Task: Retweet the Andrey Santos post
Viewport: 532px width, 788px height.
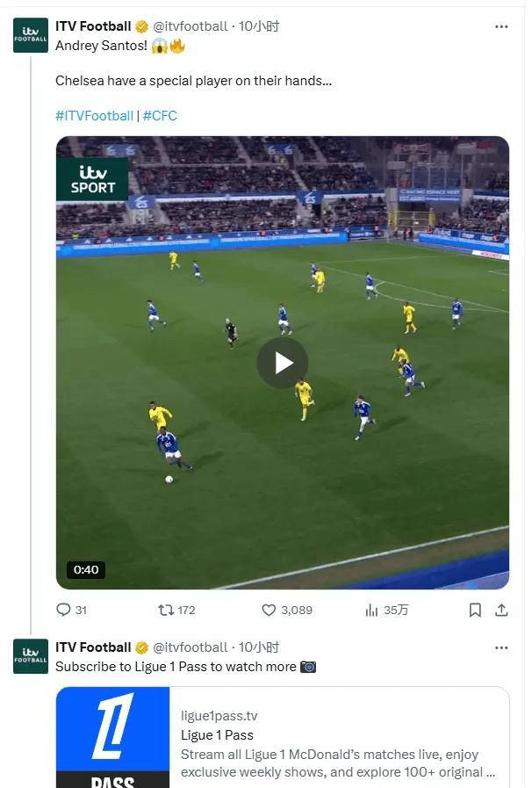Action: pyautogui.click(x=166, y=610)
